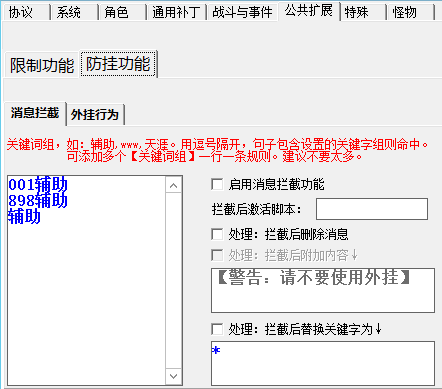The width and height of the screenshot is (442, 389).
Task: Switch to the 限制功能 sub-tab
Action: [x=42, y=65]
